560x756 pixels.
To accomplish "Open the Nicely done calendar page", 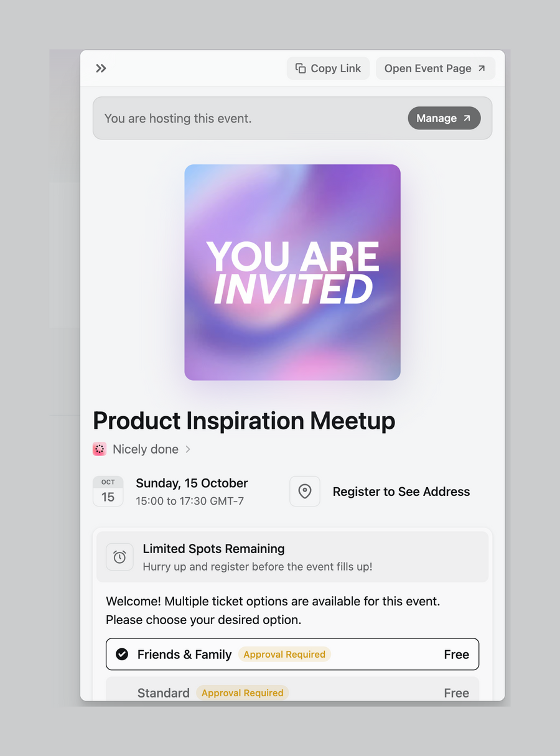I will [145, 449].
